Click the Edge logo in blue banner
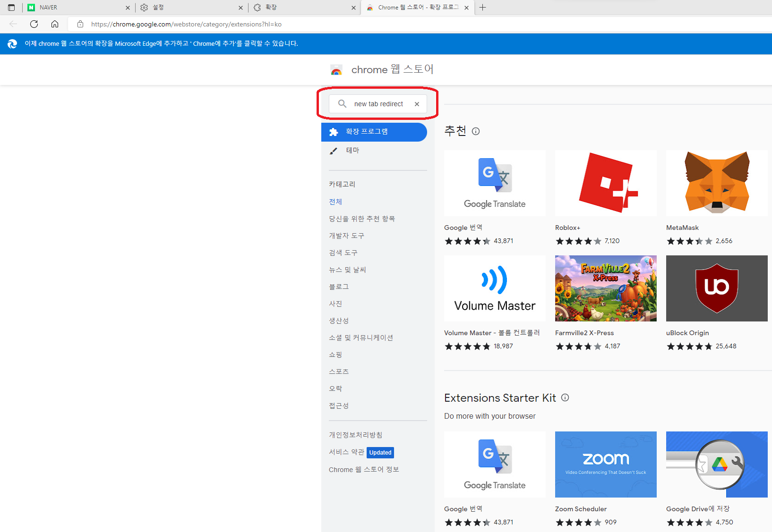Viewport: 772px width, 532px height. (x=12, y=43)
